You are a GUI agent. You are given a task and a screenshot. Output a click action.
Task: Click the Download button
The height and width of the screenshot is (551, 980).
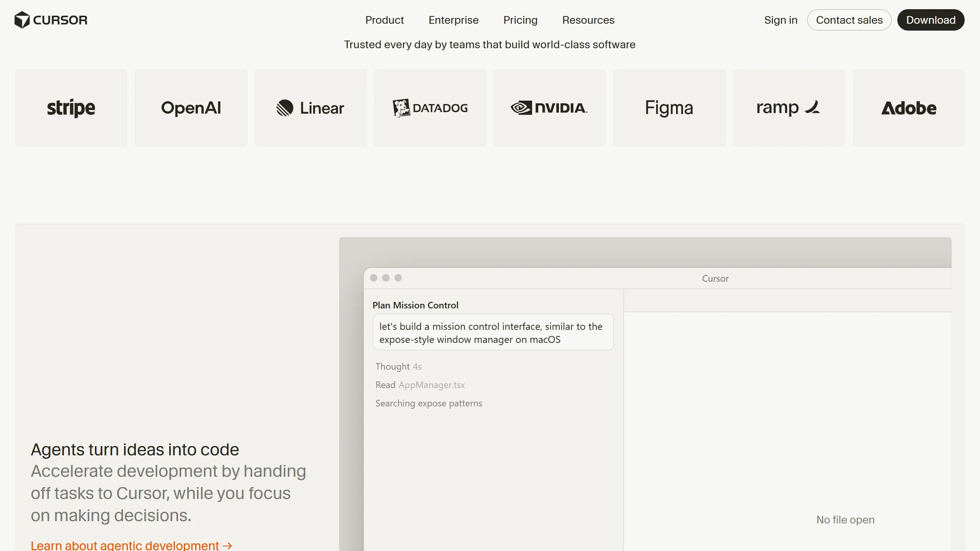(931, 20)
